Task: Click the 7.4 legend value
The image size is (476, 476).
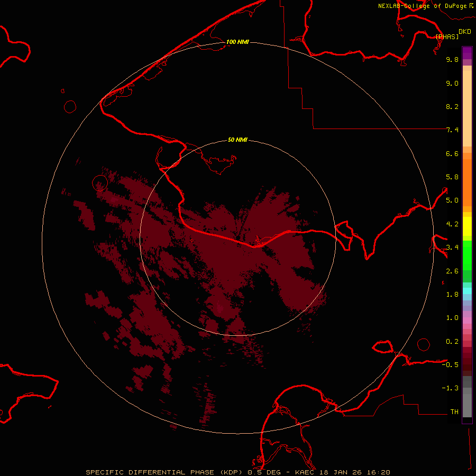Action: [452, 130]
